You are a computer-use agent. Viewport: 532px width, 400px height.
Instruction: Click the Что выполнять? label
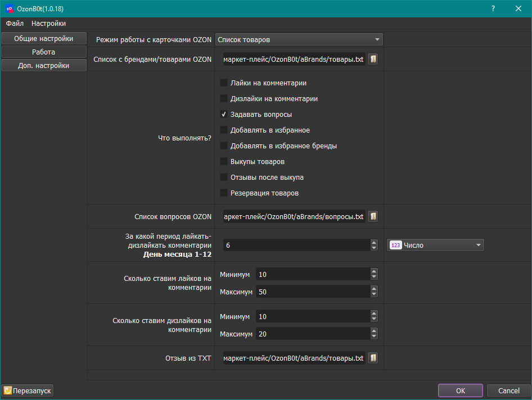[x=184, y=138]
